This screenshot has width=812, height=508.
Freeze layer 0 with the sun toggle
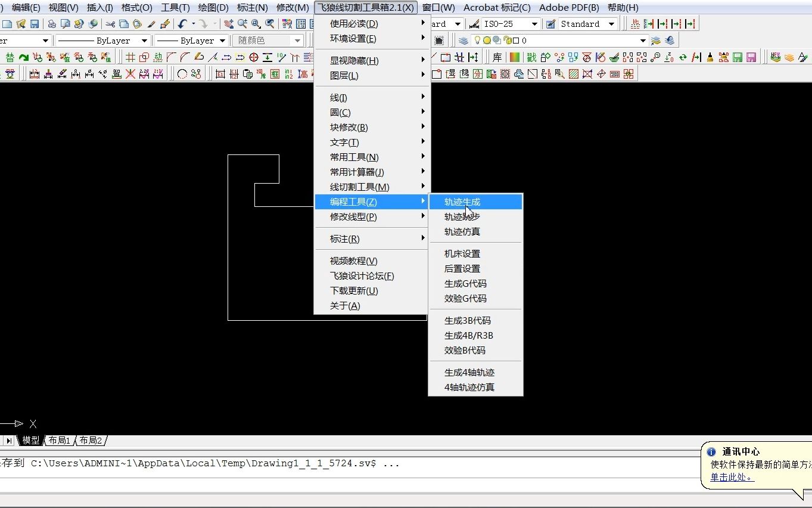click(x=487, y=40)
